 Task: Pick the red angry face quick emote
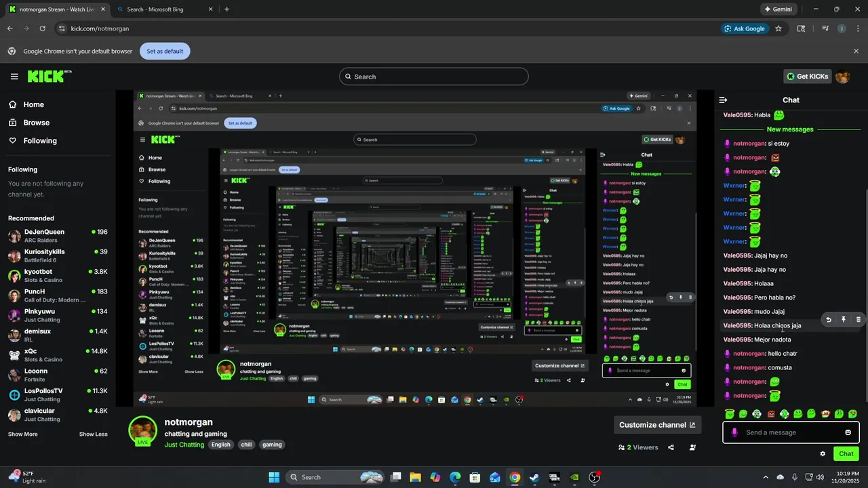(771, 413)
